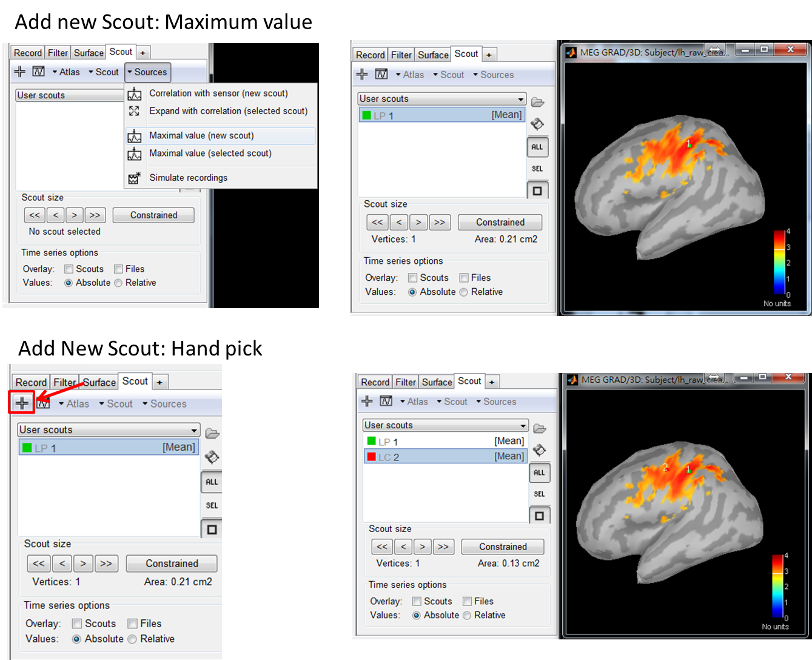Click the '<<' shrink button in the LC 2 panel

pos(382,547)
